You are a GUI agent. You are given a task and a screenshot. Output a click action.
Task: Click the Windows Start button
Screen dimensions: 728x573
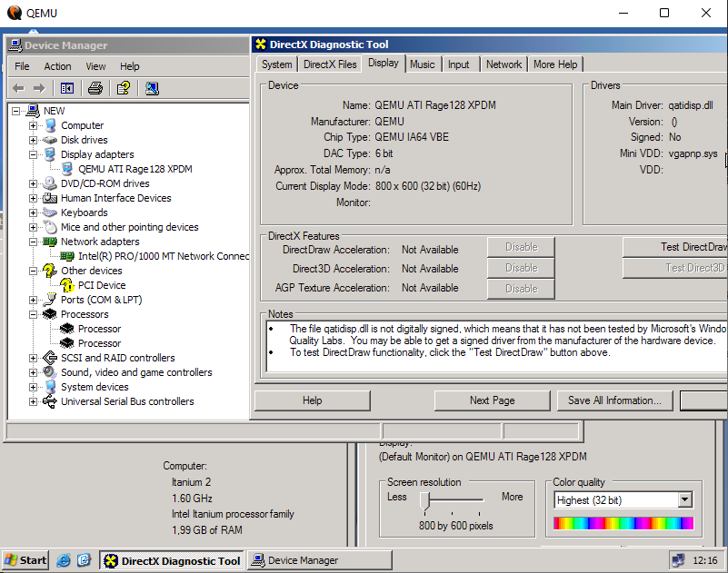(x=25, y=560)
